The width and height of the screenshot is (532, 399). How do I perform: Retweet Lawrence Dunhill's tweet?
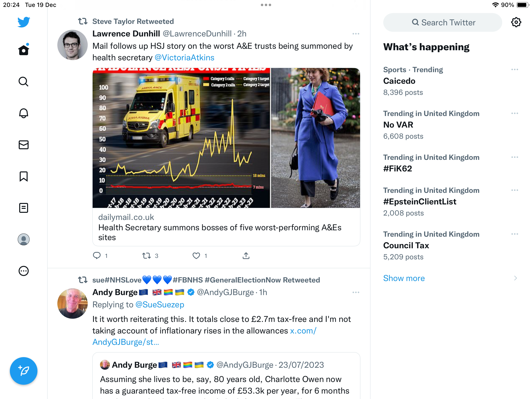tap(147, 256)
